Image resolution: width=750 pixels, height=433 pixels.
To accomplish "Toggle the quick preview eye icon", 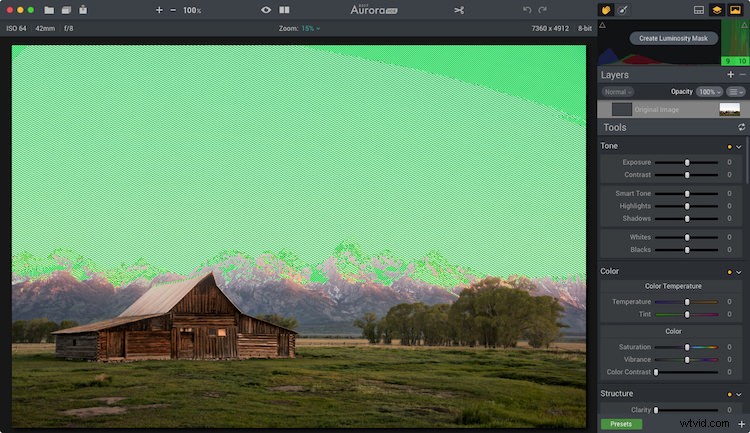I will (x=266, y=10).
